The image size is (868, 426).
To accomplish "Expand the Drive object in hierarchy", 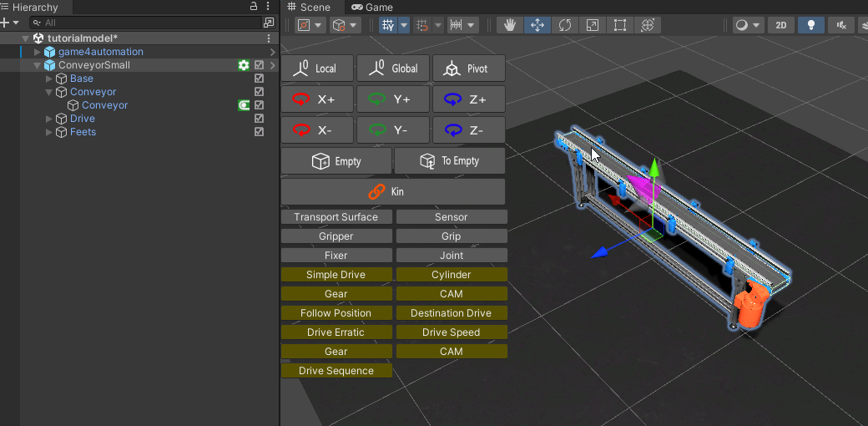I will pos(49,119).
